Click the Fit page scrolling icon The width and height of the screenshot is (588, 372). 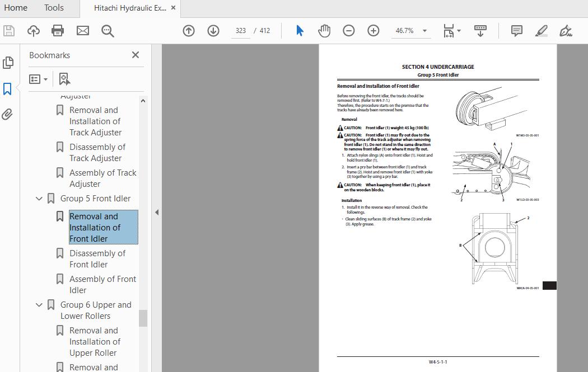pyautogui.click(x=449, y=31)
